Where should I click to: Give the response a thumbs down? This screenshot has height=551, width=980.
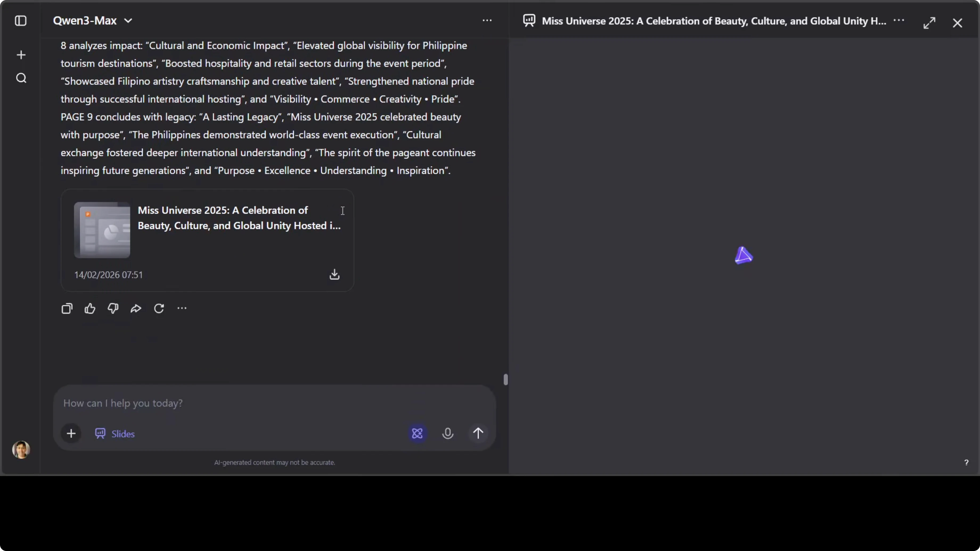tap(113, 309)
